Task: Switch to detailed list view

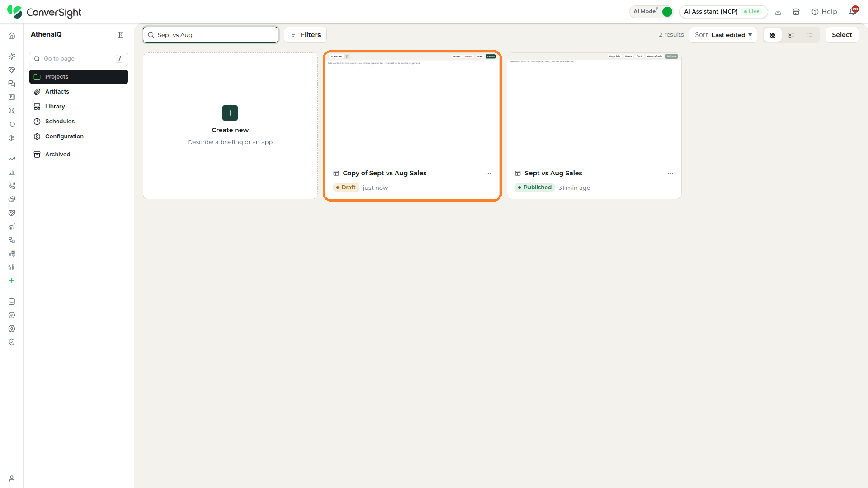Action: coord(791,35)
